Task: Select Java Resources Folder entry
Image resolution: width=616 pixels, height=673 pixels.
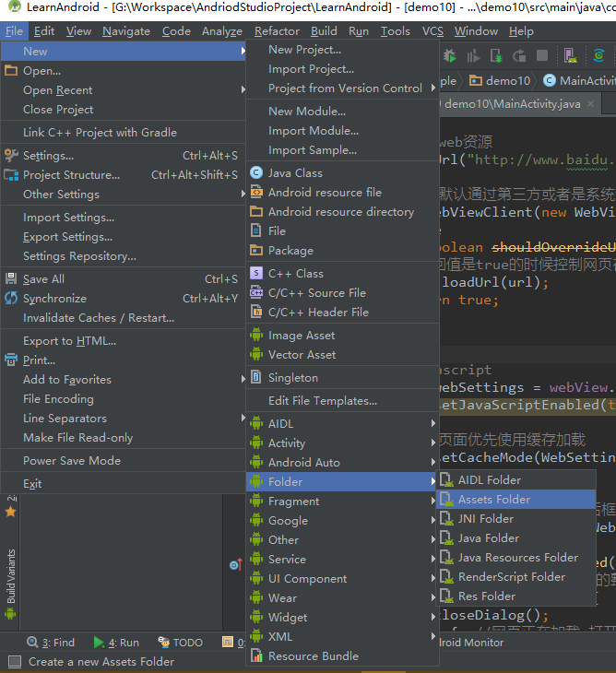Action: (516, 557)
